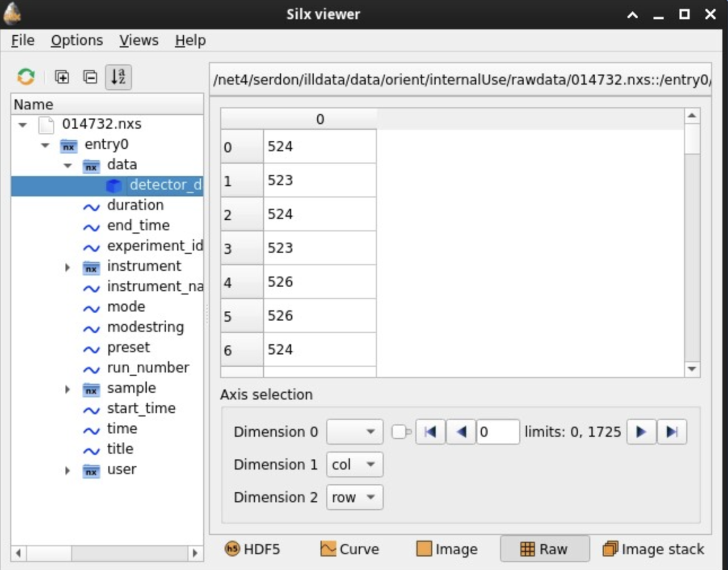Click the file icon of 014732.nxs
The image size is (728, 570).
pyautogui.click(x=46, y=125)
